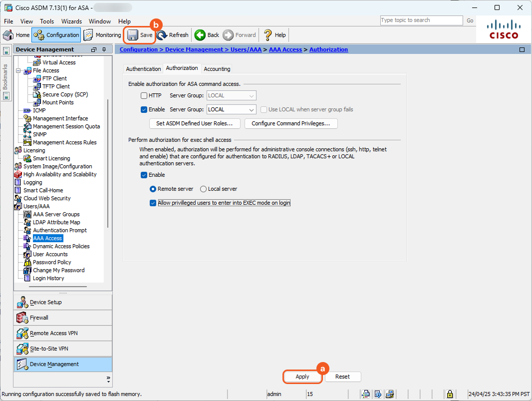
Task: Open Help from the toolbar
Action: click(x=268, y=35)
